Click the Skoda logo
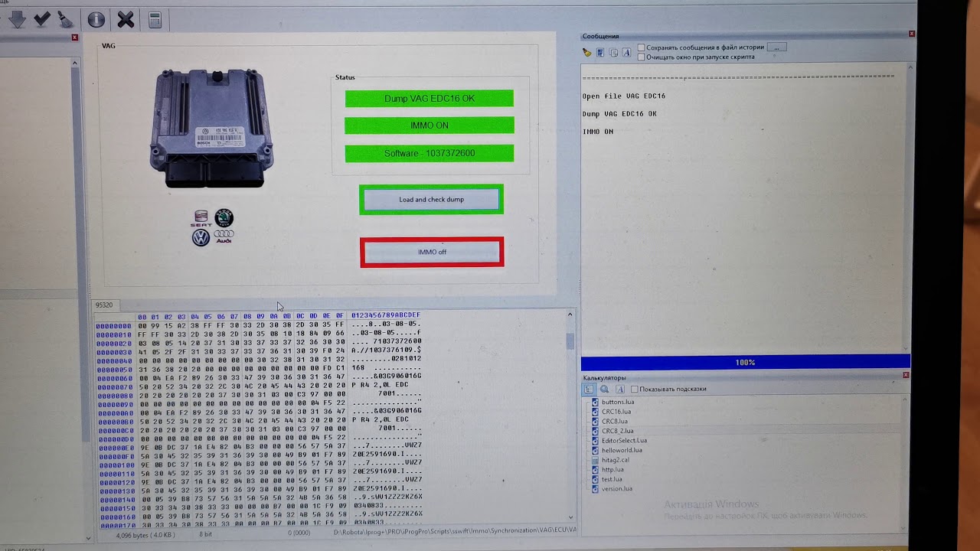This screenshot has width=980, height=551. (x=224, y=218)
